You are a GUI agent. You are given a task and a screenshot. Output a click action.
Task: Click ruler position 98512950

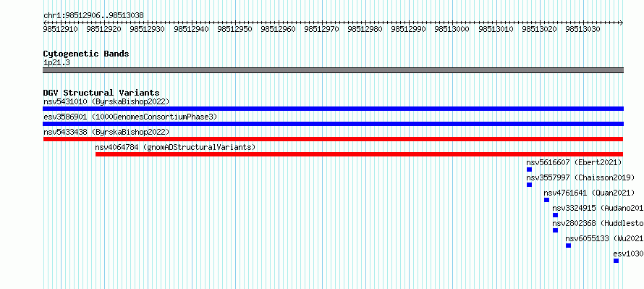(x=234, y=30)
